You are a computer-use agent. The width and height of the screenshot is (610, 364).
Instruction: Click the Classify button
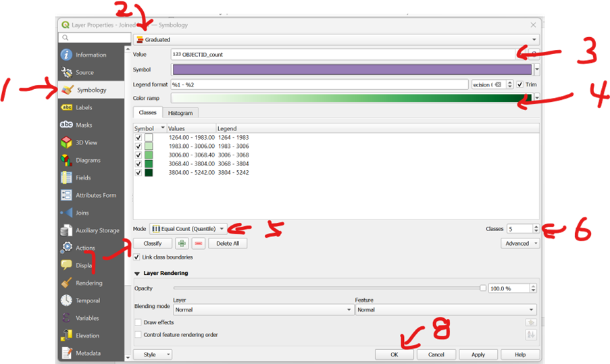click(153, 243)
